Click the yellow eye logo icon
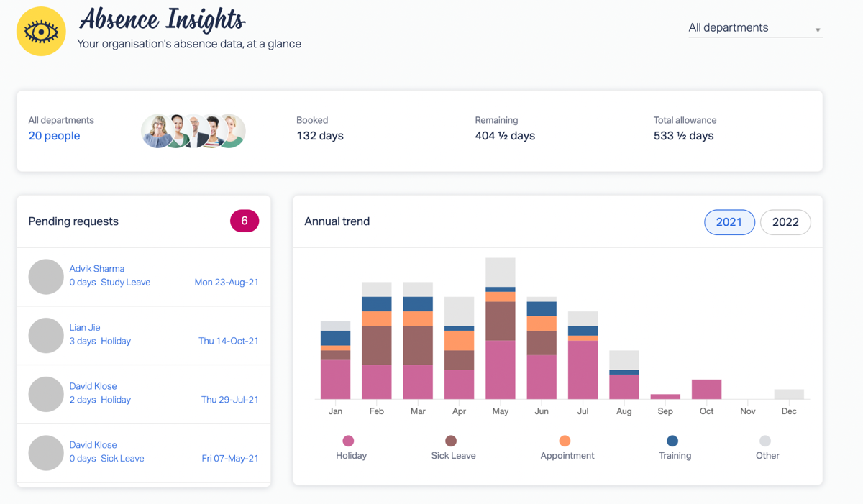Screen dimensions: 863x504 point(41,32)
